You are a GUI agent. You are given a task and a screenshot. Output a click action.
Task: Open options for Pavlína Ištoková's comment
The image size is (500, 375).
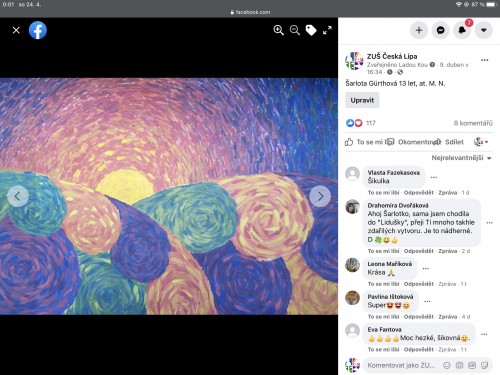tap(427, 301)
